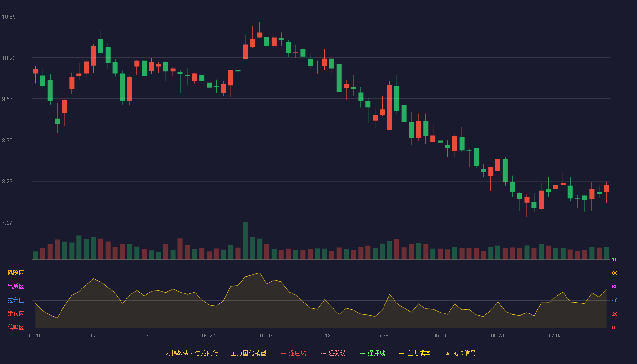This screenshot has width=637, height=364.
Task: Click the 03-30 date label
Action: point(93,335)
